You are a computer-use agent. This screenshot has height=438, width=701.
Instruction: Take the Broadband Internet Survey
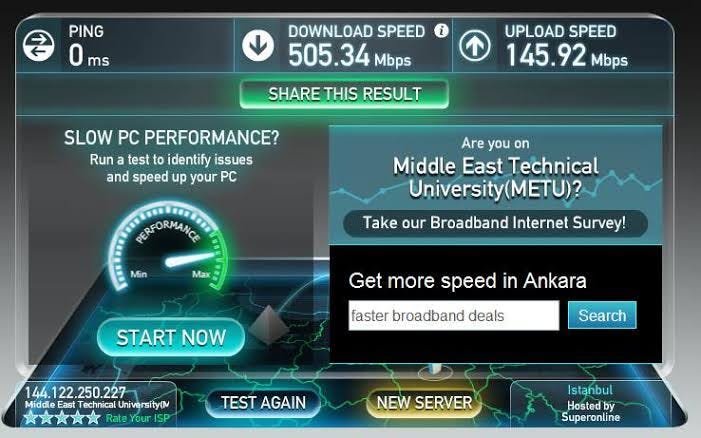pyautogui.click(x=495, y=223)
